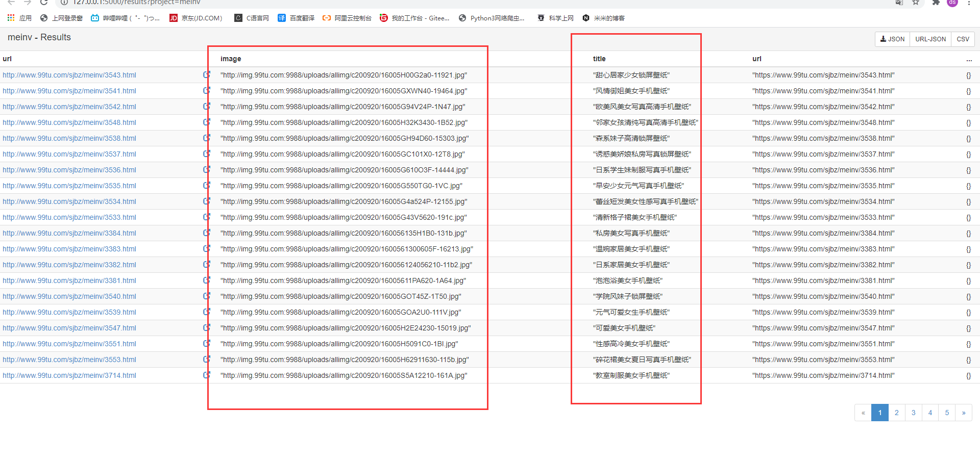Click the {} cell in 3541.html row
The image size is (980, 461).
[968, 91]
